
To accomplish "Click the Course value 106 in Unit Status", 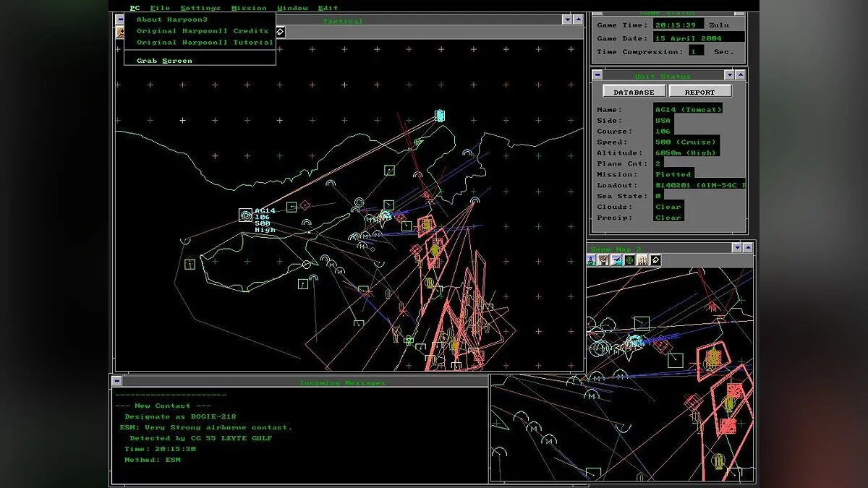I will pyautogui.click(x=663, y=132).
